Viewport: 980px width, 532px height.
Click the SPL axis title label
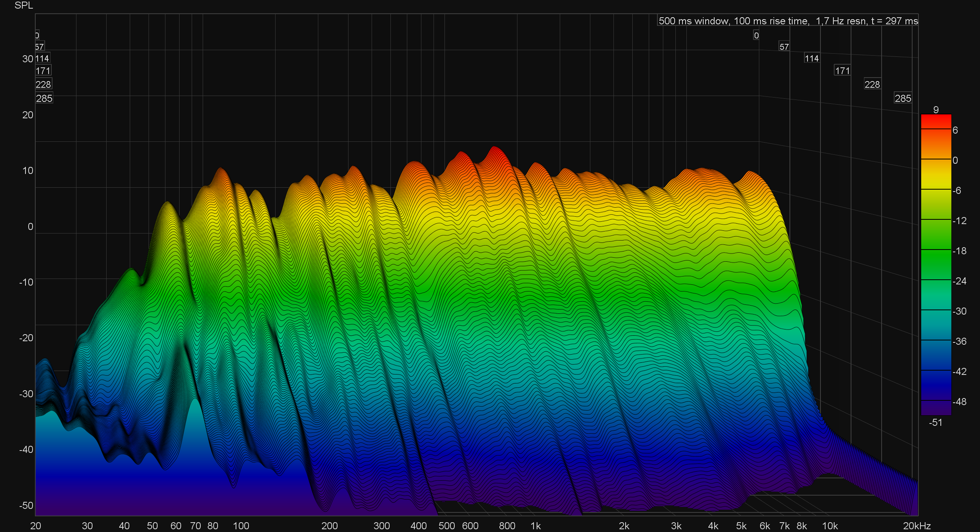[24, 5]
